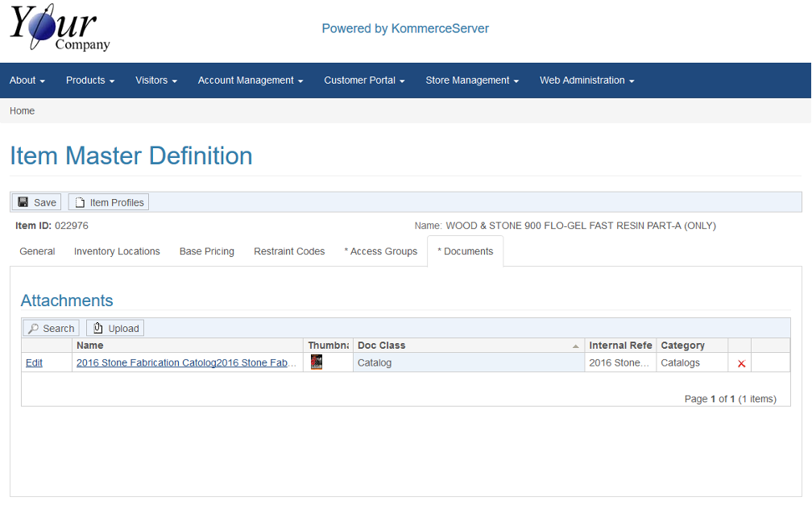This screenshot has height=522, width=812.
Task: Click the Your Company logo
Action: click(60, 30)
